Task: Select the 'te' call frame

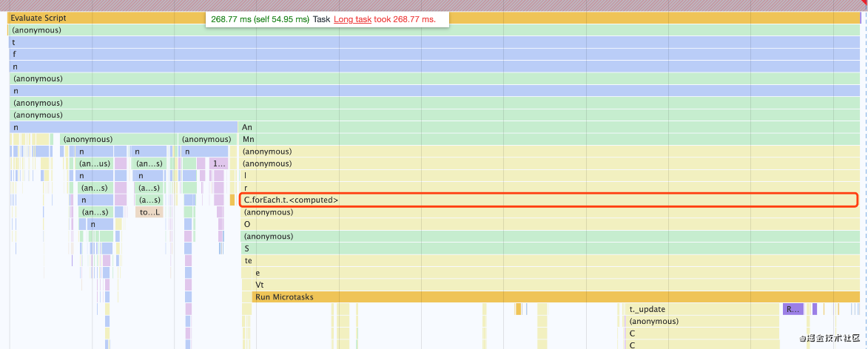Action: point(551,260)
